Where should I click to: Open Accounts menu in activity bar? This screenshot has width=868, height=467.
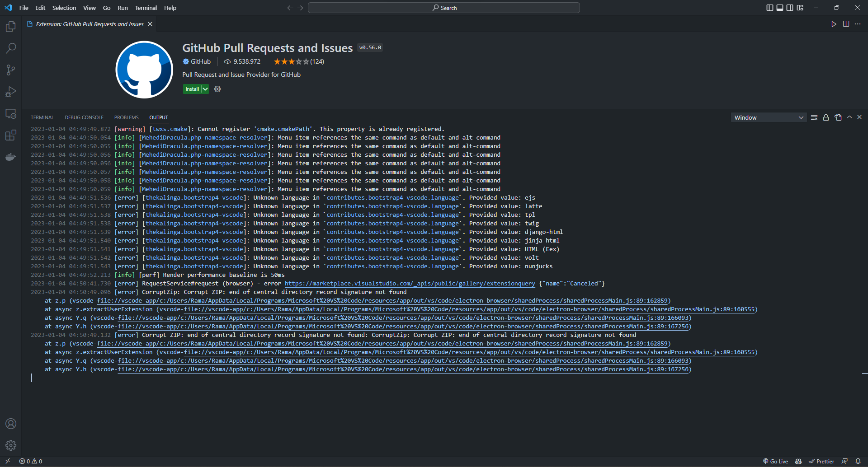coord(10,424)
